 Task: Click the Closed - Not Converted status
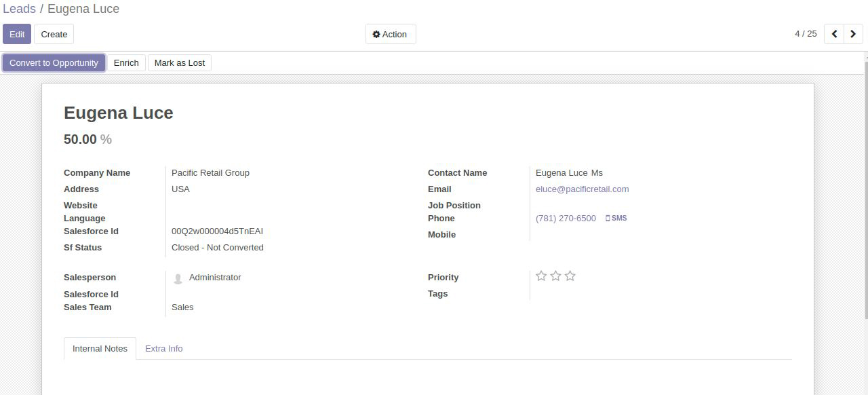[218, 248]
